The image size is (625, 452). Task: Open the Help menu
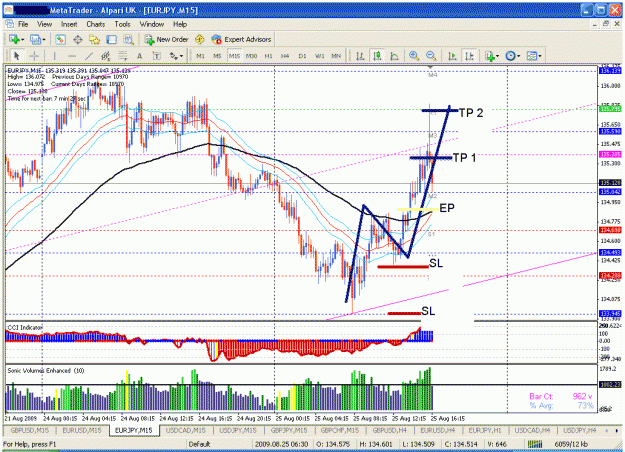coord(180,24)
